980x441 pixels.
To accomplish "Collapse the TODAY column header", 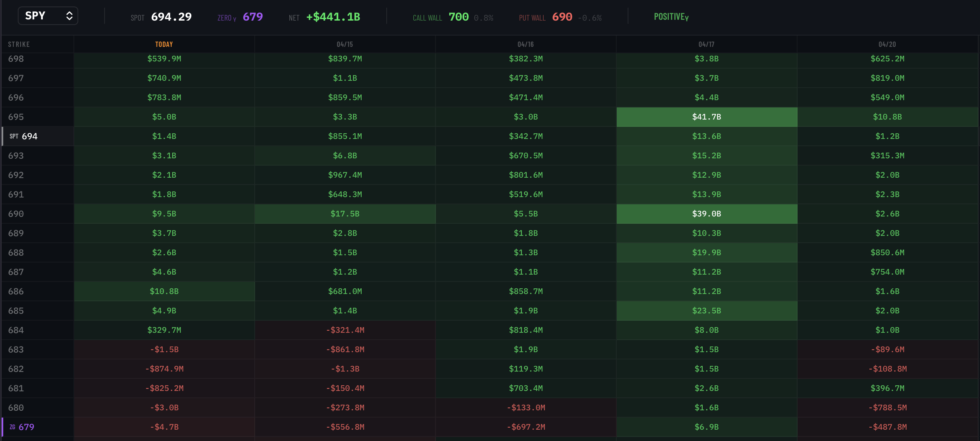I will 164,44.
